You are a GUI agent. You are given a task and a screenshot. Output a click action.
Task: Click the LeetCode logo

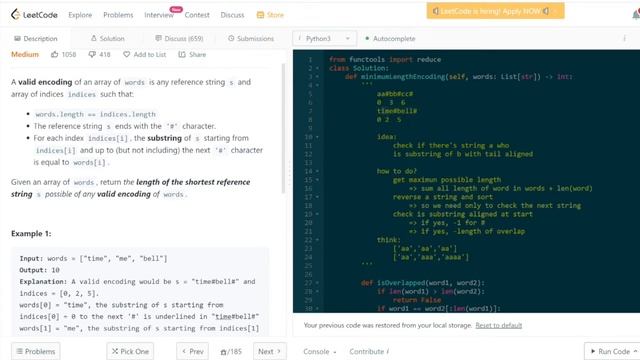(34, 15)
